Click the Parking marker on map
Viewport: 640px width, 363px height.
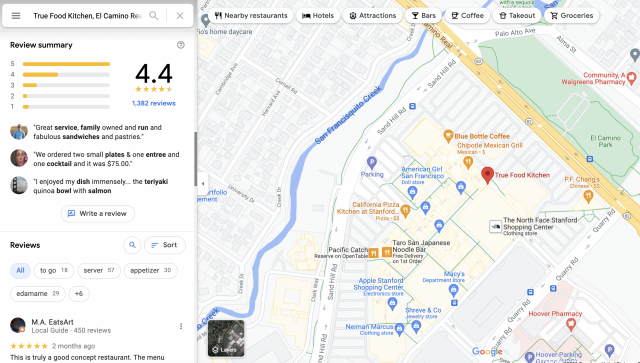click(371, 163)
